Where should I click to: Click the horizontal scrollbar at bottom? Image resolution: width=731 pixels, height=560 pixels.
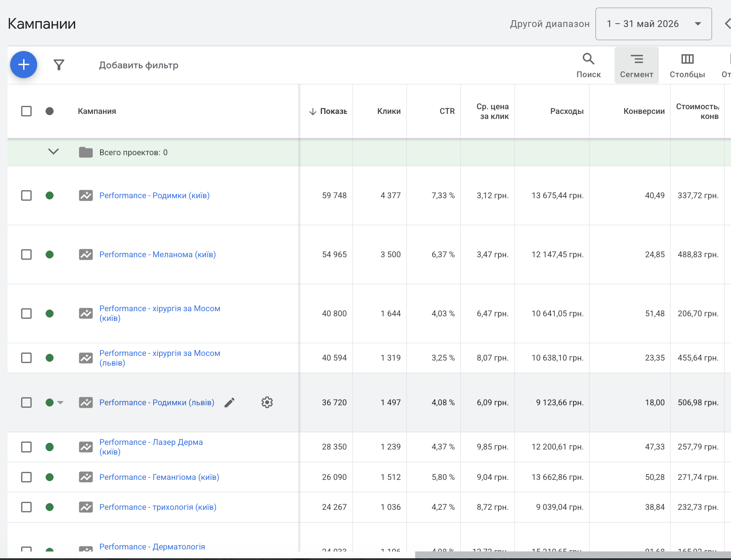573,555
